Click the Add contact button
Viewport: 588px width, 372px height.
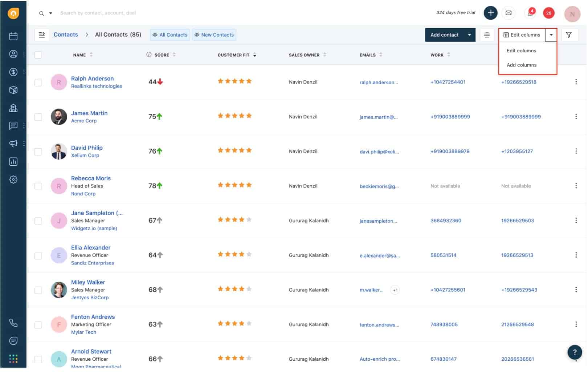click(445, 35)
